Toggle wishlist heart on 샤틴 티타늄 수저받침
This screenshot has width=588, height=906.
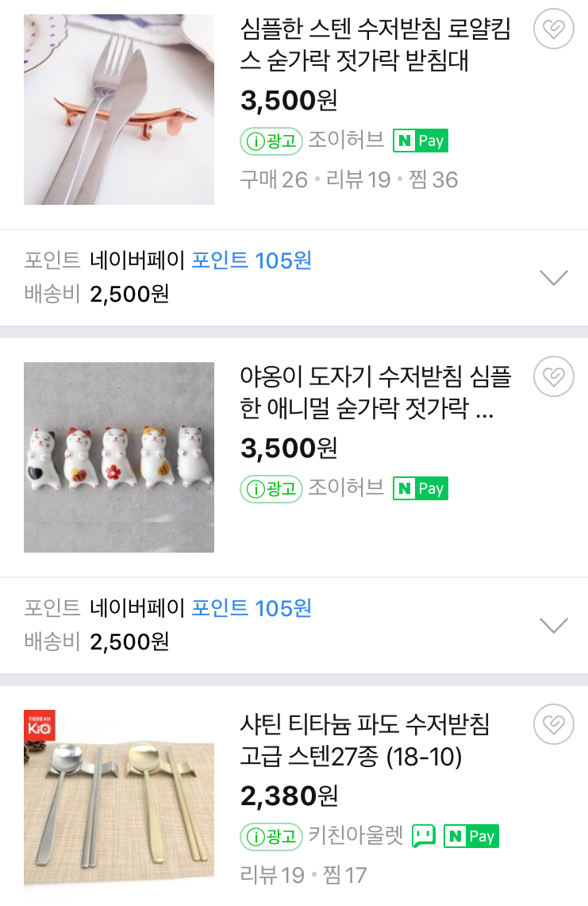[x=554, y=724]
